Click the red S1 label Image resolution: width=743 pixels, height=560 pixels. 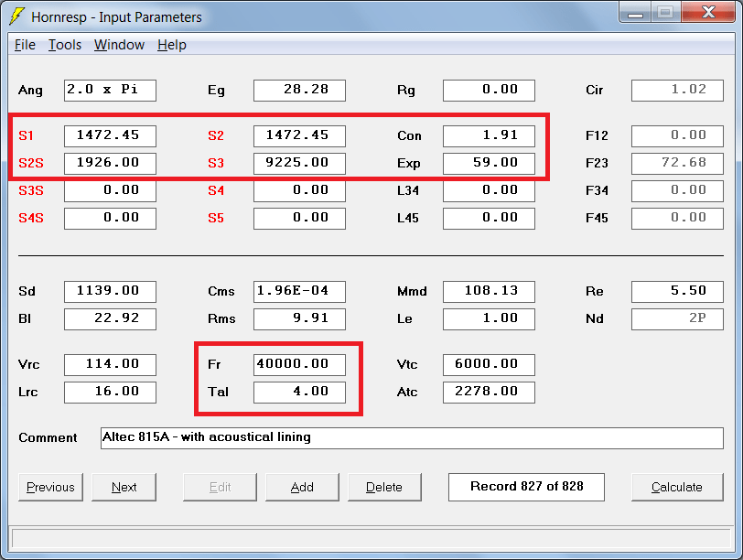(x=26, y=136)
